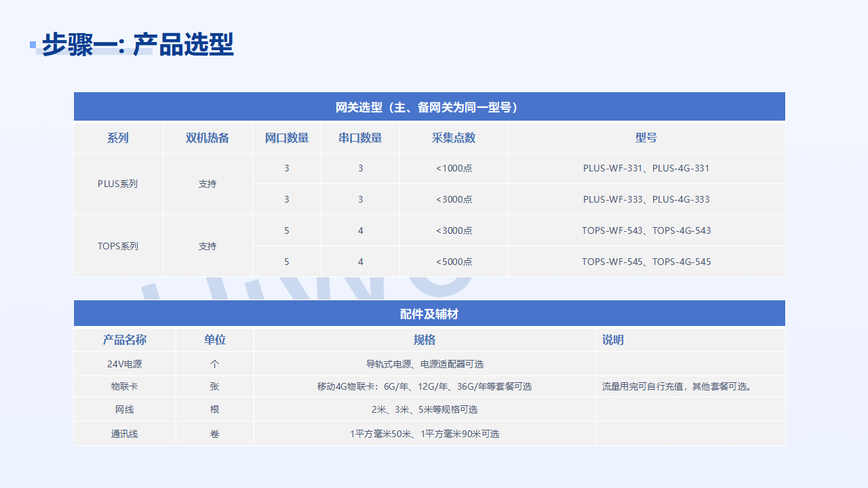Click 支持 in the TOPS系列 row
The image size is (868, 488).
(x=208, y=246)
